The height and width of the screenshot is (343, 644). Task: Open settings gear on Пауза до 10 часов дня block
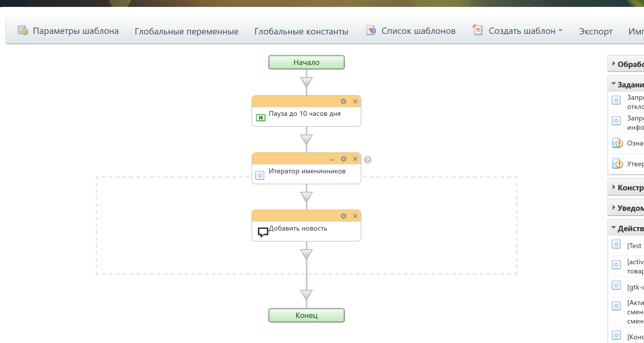pyautogui.click(x=344, y=101)
